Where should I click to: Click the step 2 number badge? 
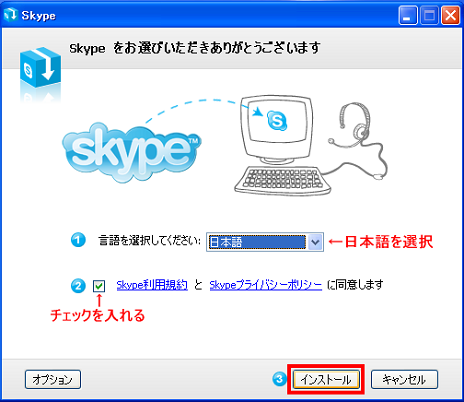[78, 286]
